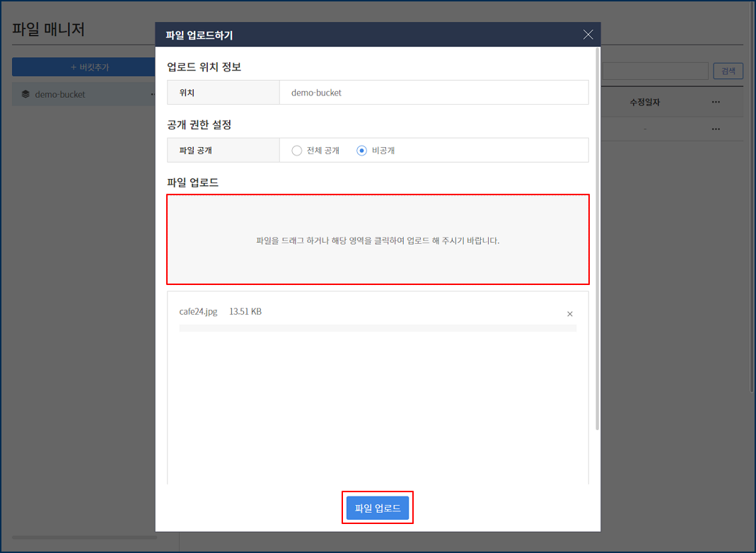The height and width of the screenshot is (553, 756).
Task: Click the search input field
Action: pyautogui.click(x=654, y=71)
